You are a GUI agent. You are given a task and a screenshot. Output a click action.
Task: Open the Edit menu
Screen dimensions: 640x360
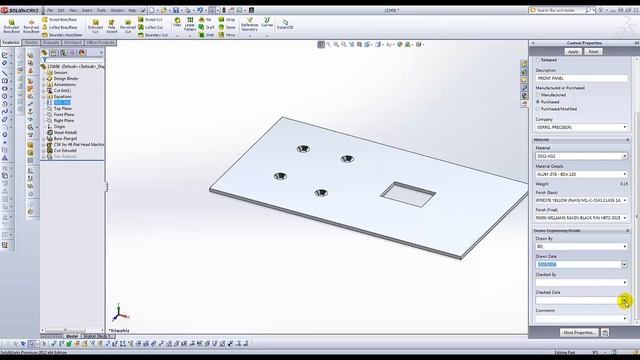[x=61, y=10]
